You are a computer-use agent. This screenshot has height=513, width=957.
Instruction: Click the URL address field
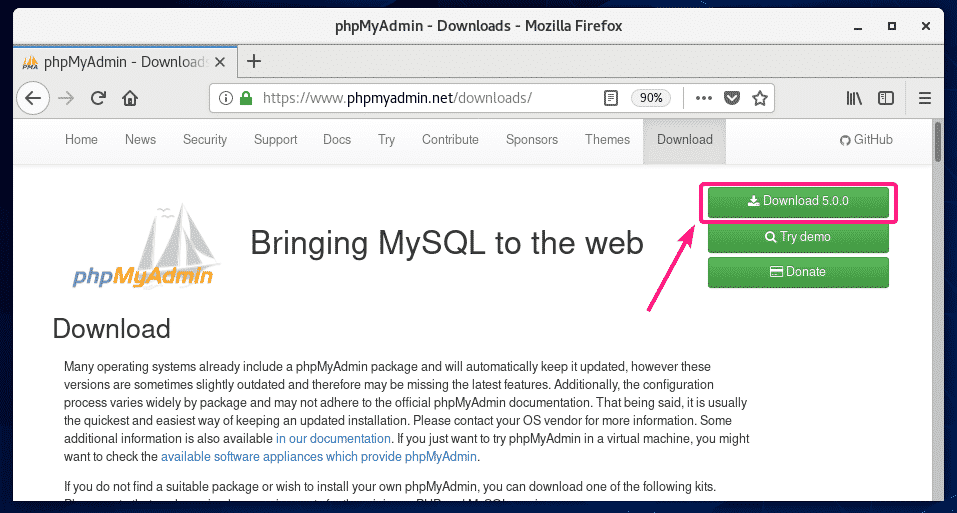click(420, 98)
